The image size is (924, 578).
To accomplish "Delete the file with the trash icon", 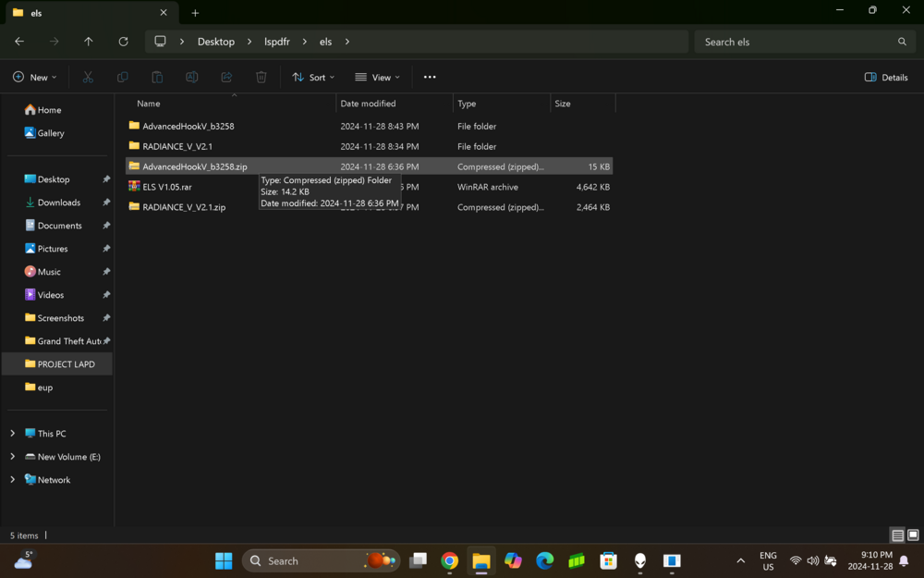I will [x=261, y=77].
